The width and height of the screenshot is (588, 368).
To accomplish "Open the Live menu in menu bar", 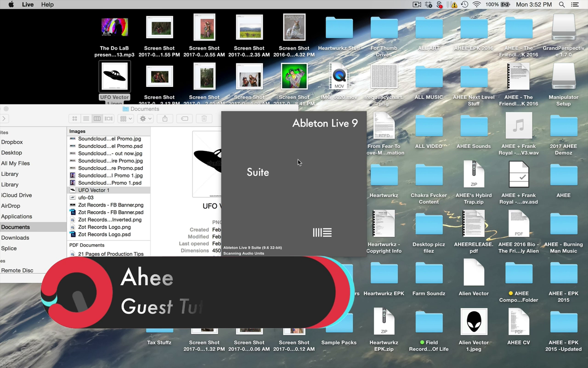I will click(x=28, y=5).
